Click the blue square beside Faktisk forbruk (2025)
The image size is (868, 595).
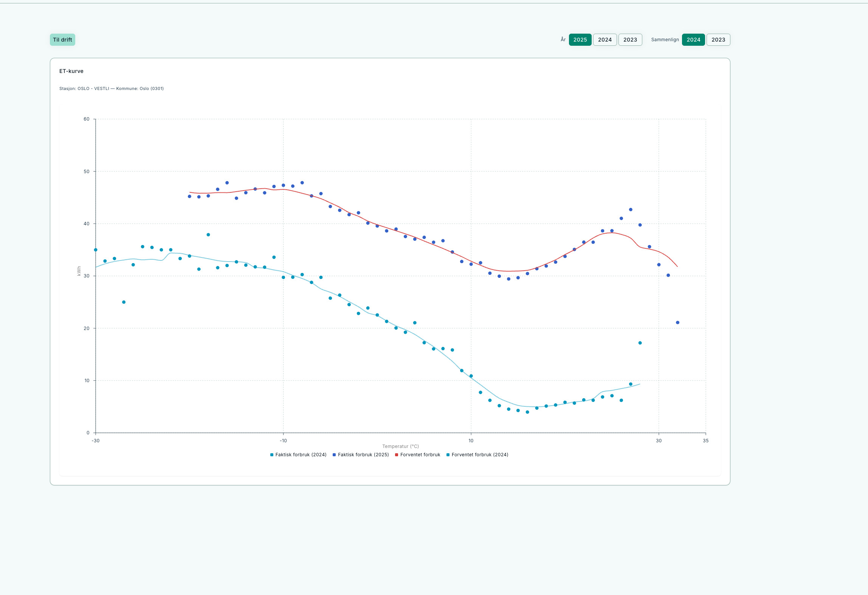tap(334, 455)
